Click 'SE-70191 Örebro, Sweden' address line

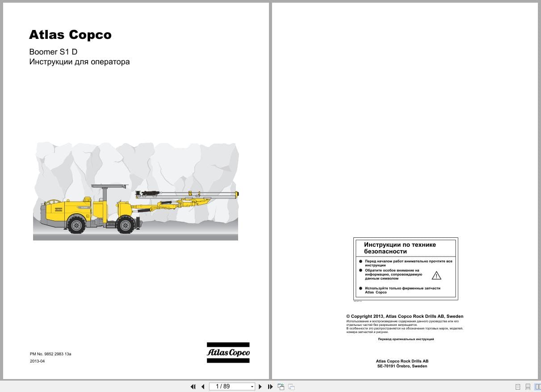[x=402, y=366]
